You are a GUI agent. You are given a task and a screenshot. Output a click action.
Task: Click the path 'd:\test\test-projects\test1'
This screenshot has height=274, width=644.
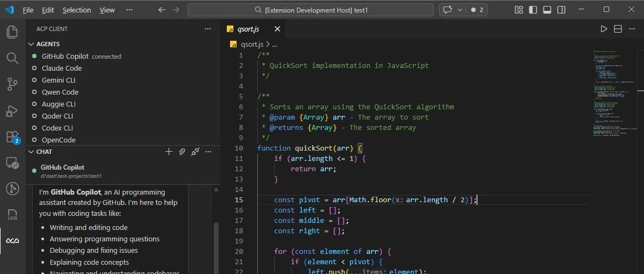71,176
